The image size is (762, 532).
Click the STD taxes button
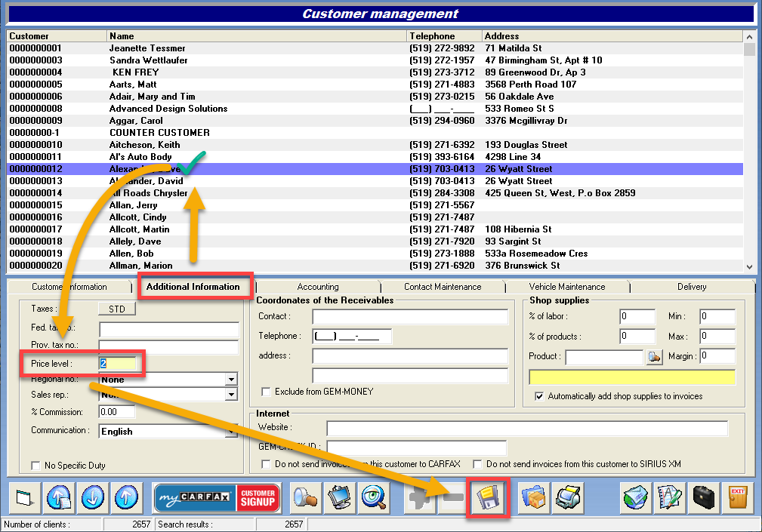click(117, 309)
